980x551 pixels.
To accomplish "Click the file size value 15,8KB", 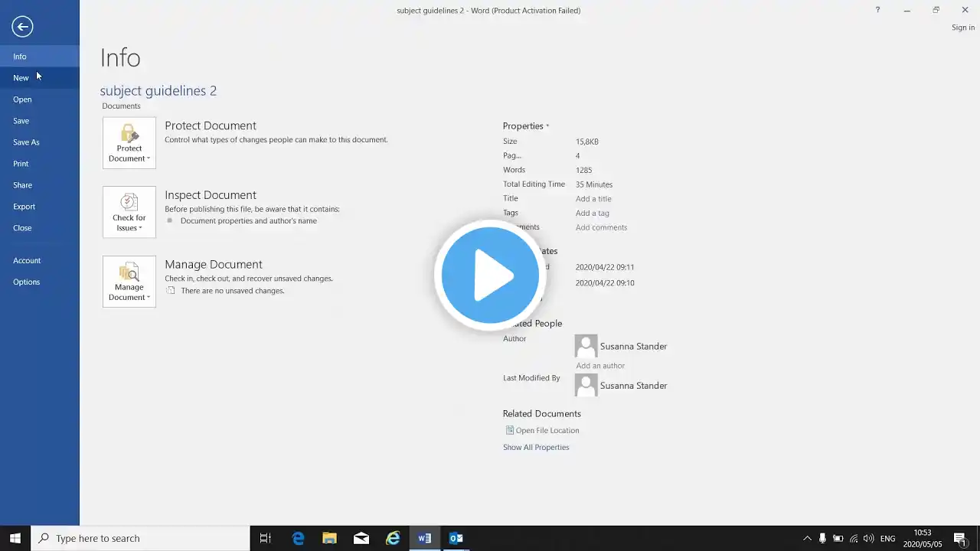I will 587,142.
